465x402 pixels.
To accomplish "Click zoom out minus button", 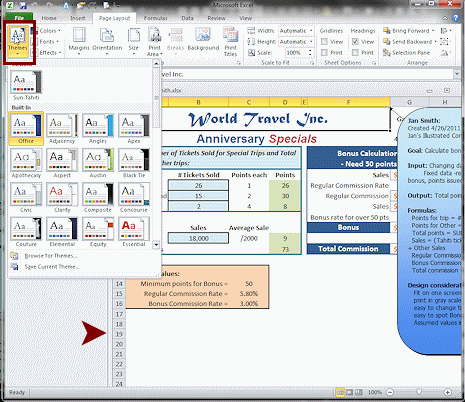I will [x=390, y=392].
